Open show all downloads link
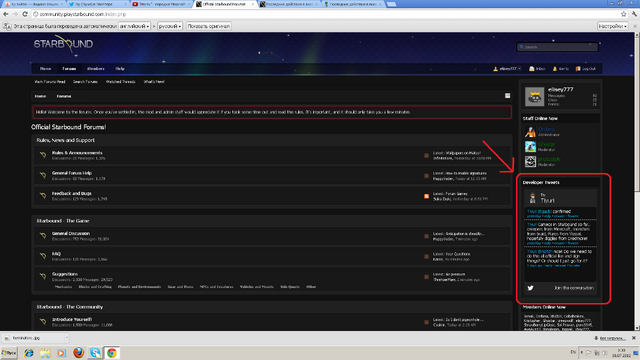Image resolution: width=640 pixels, height=360 pixels. [610, 338]
